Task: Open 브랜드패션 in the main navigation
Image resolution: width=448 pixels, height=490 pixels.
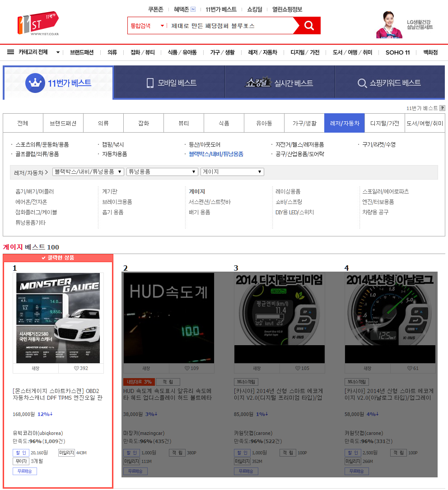Action: (x=82, y=52)
